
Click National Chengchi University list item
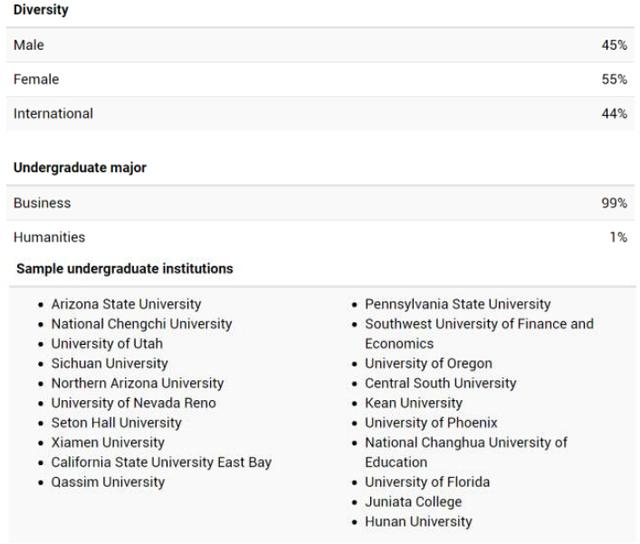tap(142, 324)
